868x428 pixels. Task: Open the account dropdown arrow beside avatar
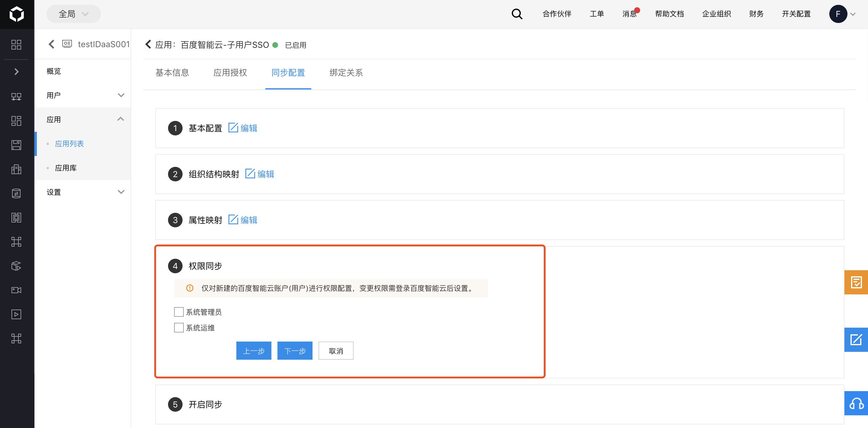click(853, 14)
